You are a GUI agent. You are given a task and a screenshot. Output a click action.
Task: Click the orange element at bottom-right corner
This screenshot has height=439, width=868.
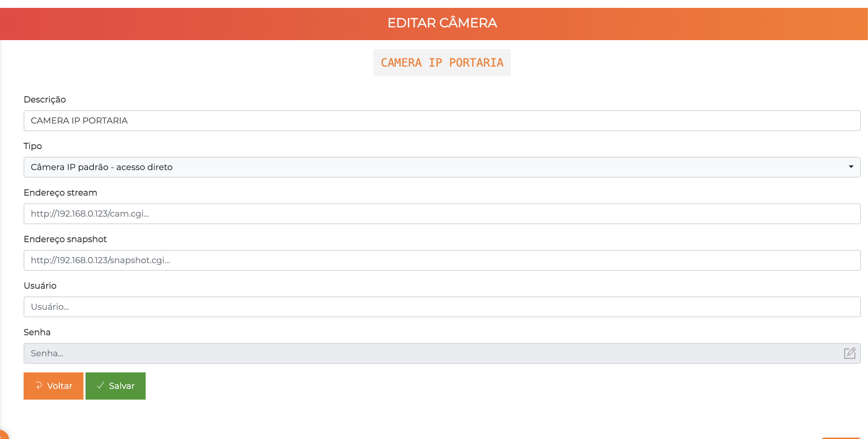(x=841, y=438)
